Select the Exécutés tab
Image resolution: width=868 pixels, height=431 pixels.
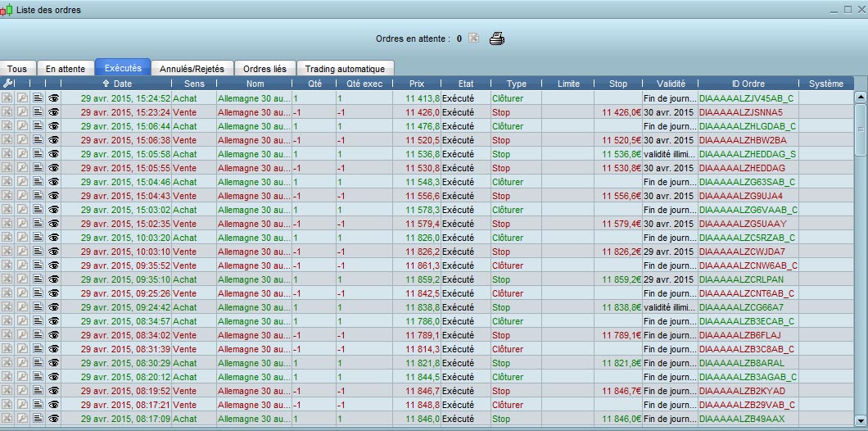coord(123,68)
